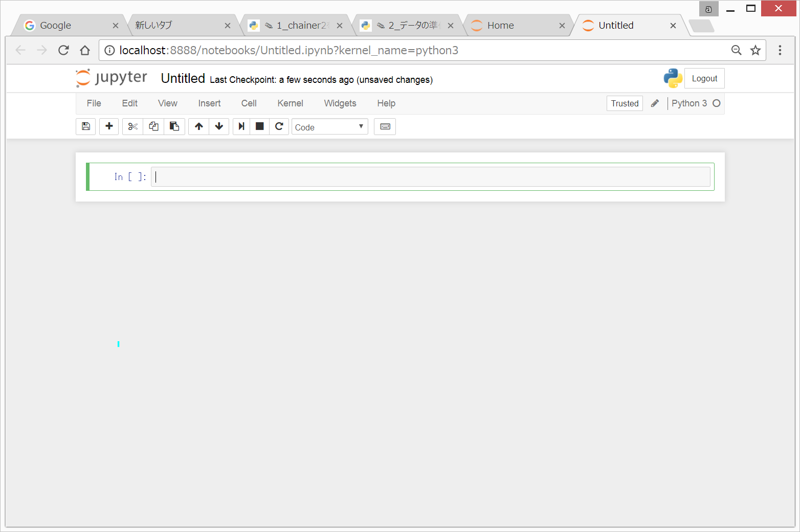
Task: Toggle the Trusted notebook indicator
Action: tap(625, 103)
